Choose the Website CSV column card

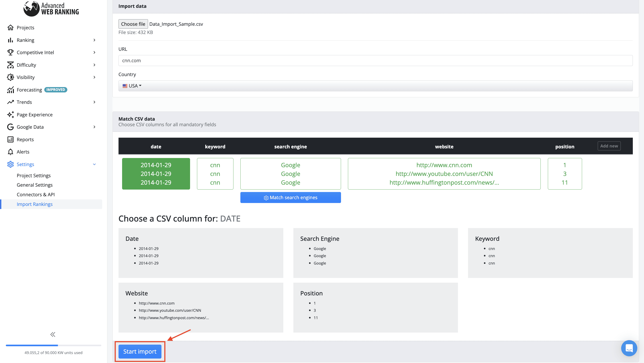coord(201,307)
